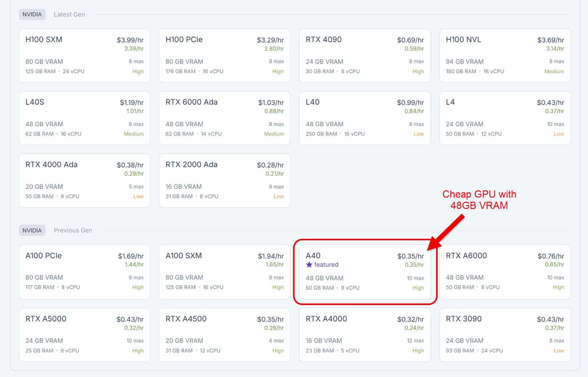Click the Latest Gen section label

point(69,14)
